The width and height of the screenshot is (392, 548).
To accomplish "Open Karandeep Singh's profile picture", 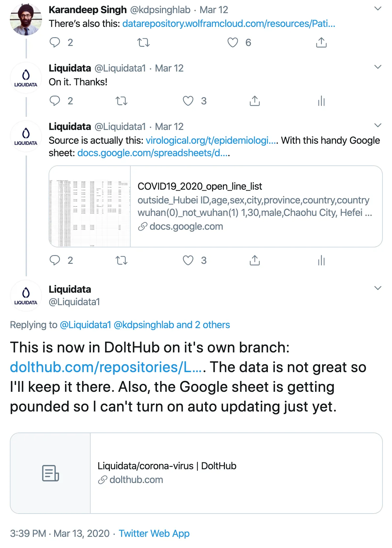I will (26, 20).
